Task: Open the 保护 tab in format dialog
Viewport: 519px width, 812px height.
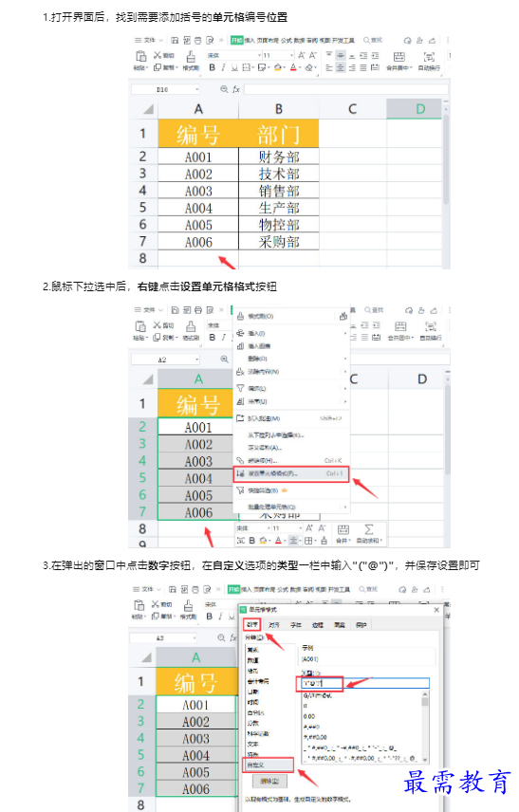Action: 361,625
